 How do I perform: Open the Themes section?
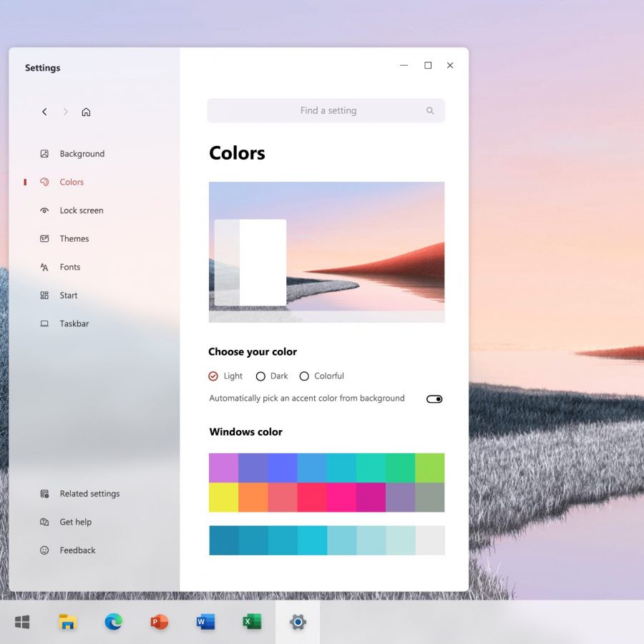point(74,239)
